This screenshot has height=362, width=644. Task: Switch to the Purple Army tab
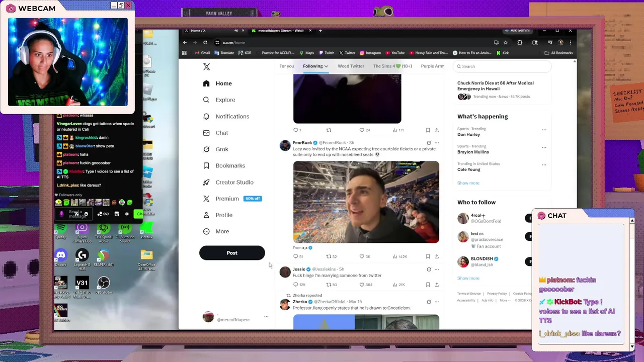(x=433, y=66)
